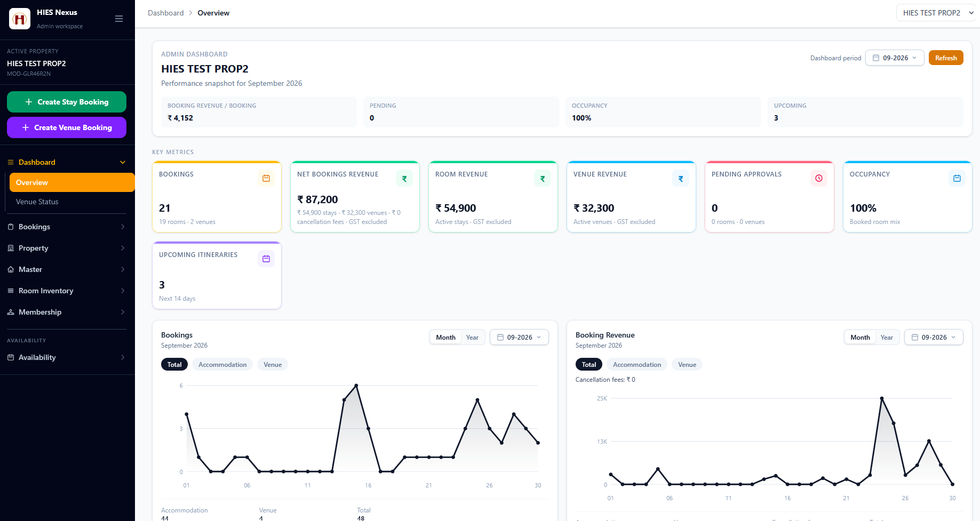Expand the Property sidebar chevron

[x=123, y=248]
